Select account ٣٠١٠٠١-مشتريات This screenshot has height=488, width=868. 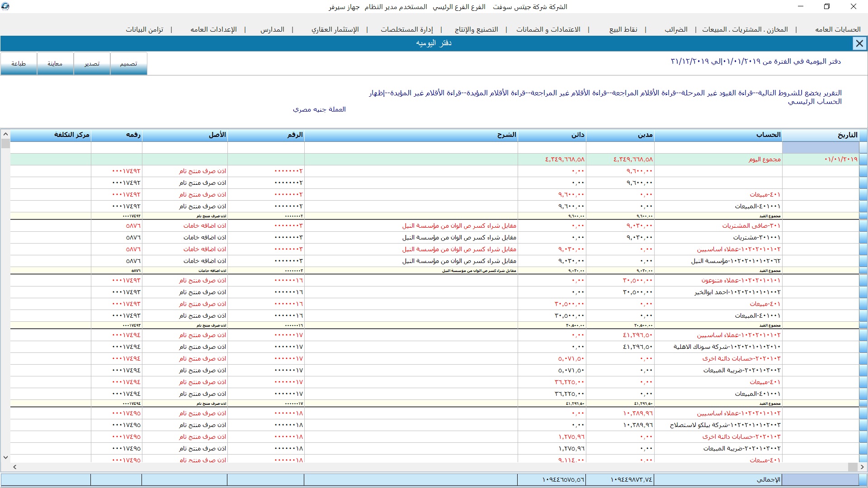pyautogui.click(x=757, y=237)
